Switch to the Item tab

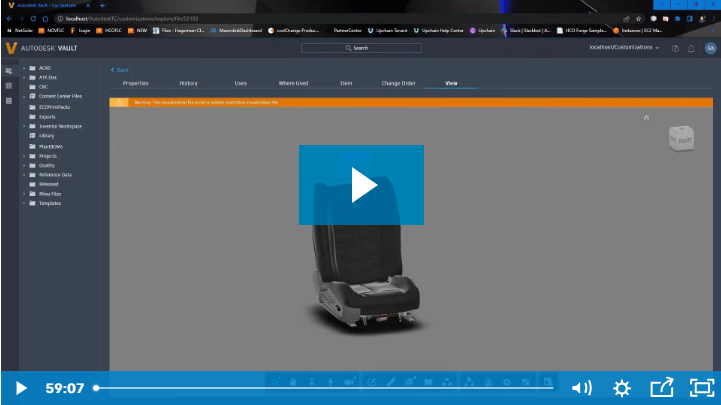click(346, 83)
